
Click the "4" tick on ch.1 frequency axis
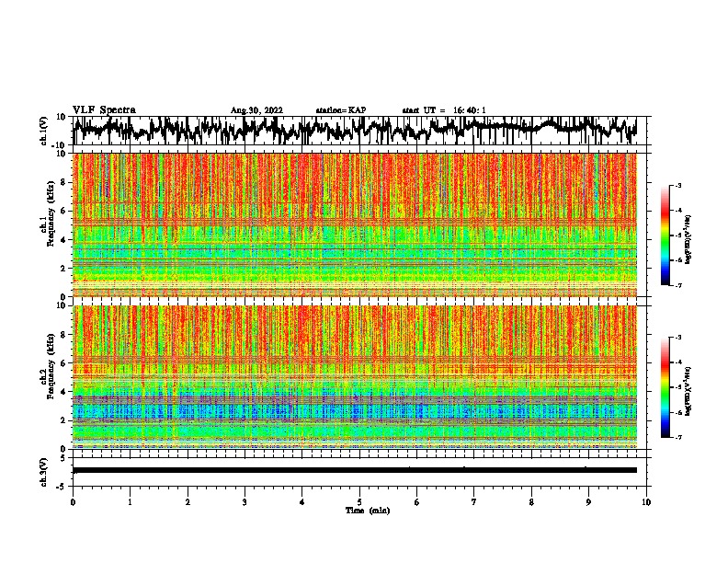coord(64,240)
